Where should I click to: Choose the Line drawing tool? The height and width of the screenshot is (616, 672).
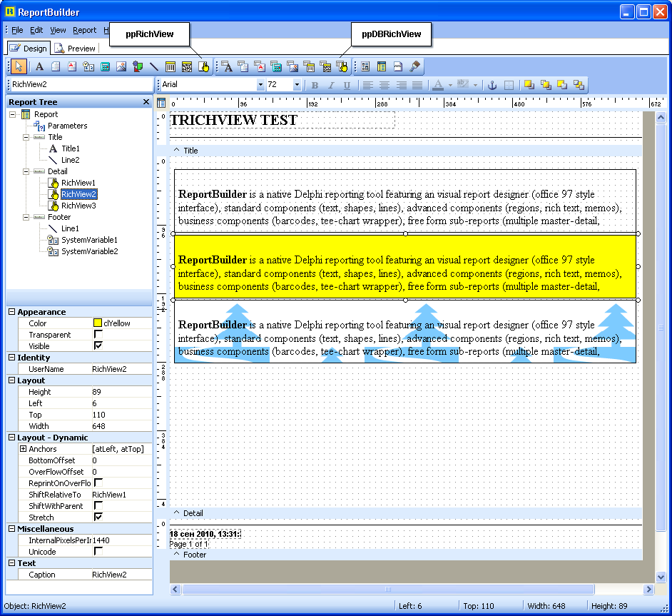[x=154, y=66]
